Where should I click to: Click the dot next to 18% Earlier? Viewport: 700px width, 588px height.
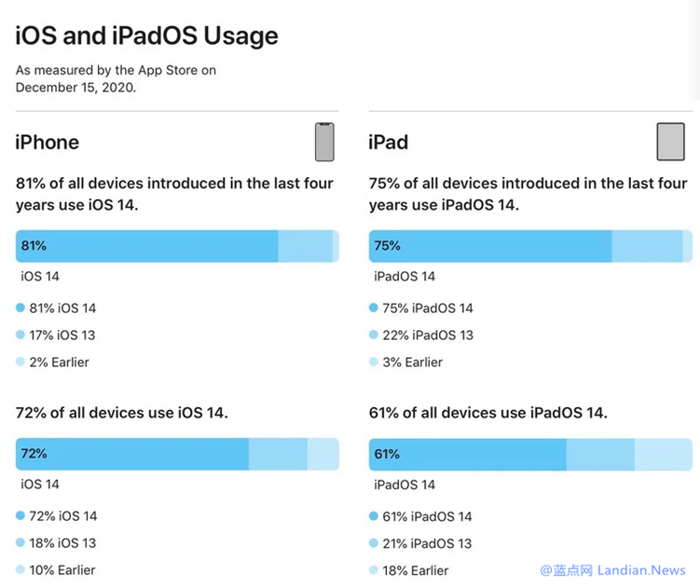pos(374,569)
